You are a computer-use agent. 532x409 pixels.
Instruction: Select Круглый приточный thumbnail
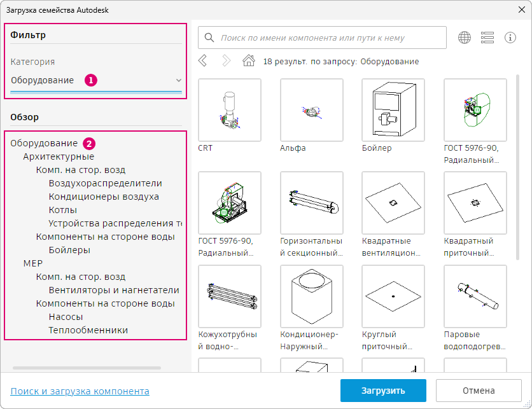tap(393, 296)
